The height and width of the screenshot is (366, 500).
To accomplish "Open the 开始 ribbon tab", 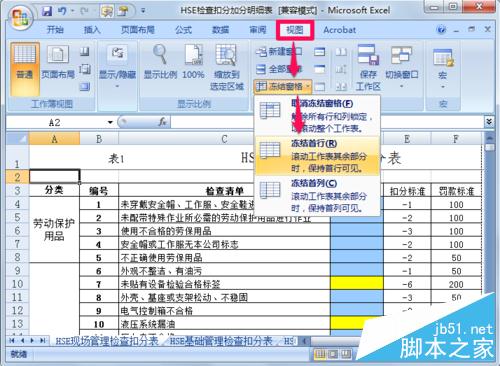I will tap(55, 30).
